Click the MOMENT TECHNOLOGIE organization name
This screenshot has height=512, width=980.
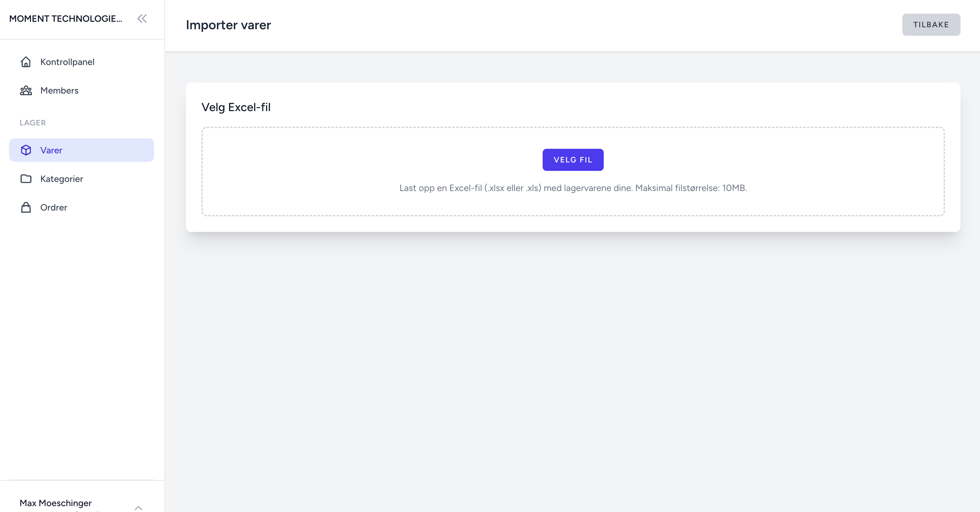coord(66,19)
